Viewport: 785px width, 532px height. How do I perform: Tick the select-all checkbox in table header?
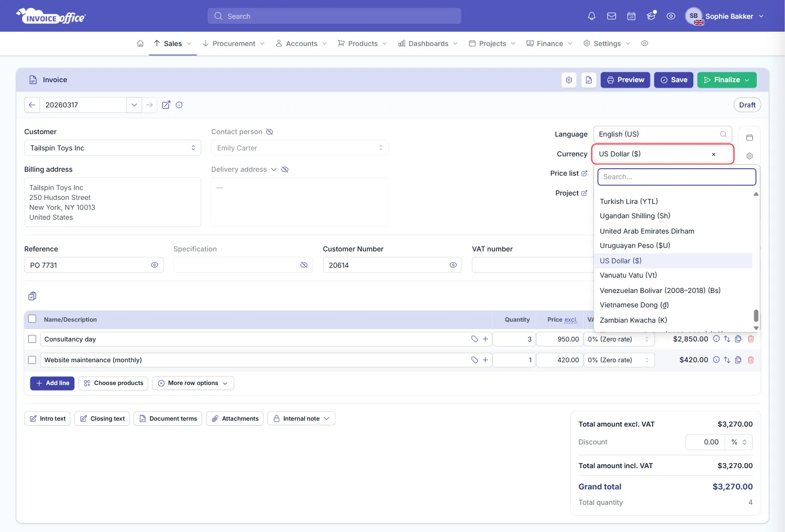[x=32, y=319]
